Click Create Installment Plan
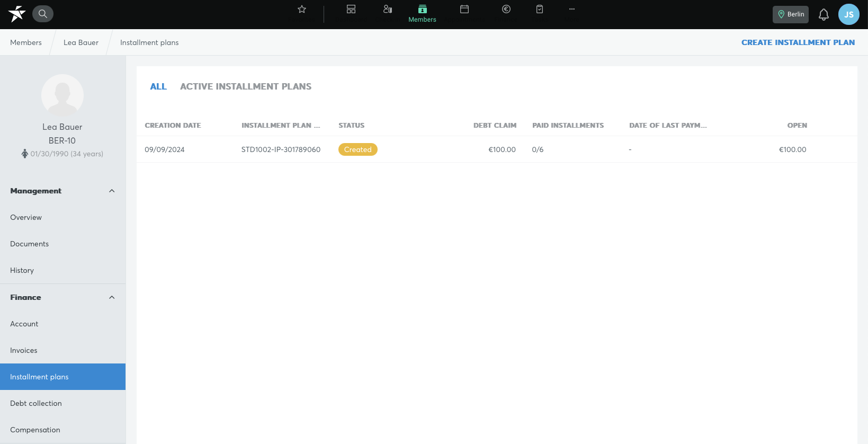The height and width of the screenshot is (444, 868). coord(798,42)
